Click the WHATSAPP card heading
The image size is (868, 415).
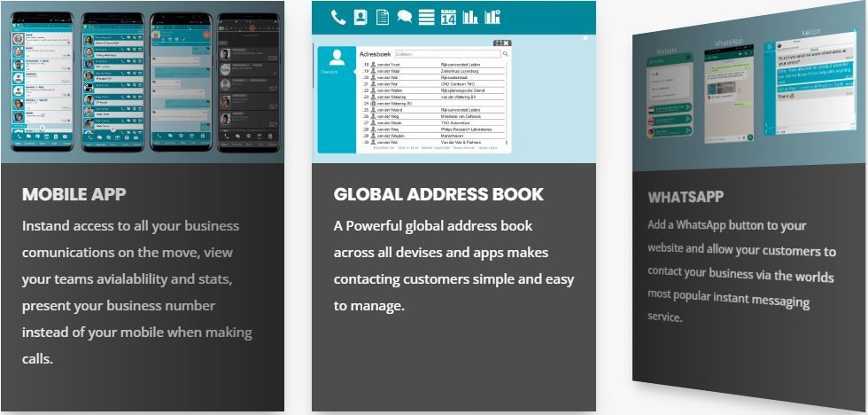686,197
